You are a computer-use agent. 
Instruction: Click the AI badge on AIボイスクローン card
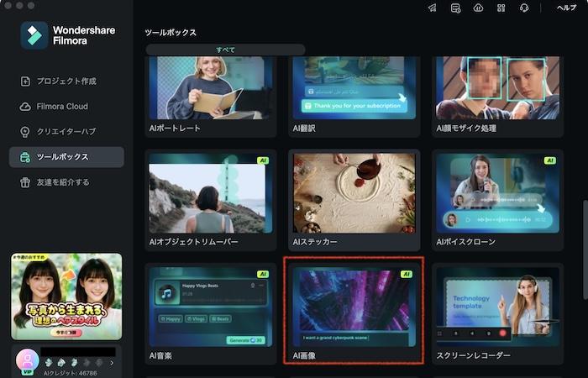tap(549, 160)
